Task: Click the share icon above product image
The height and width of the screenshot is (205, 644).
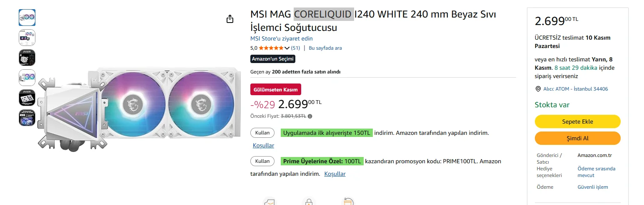Action: [230, 19]
